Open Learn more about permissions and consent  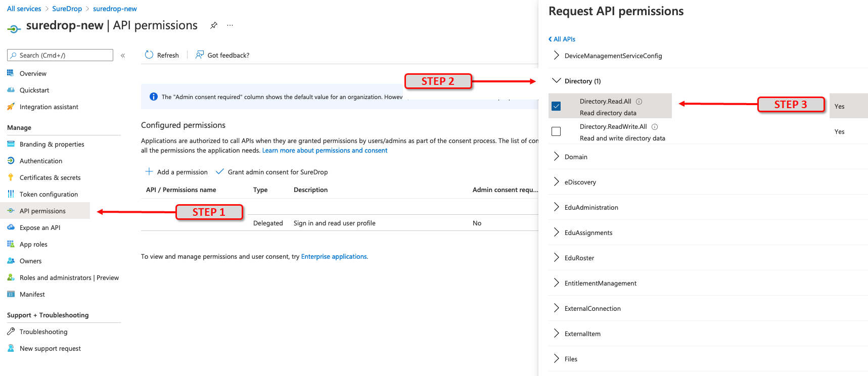[325, 151]
